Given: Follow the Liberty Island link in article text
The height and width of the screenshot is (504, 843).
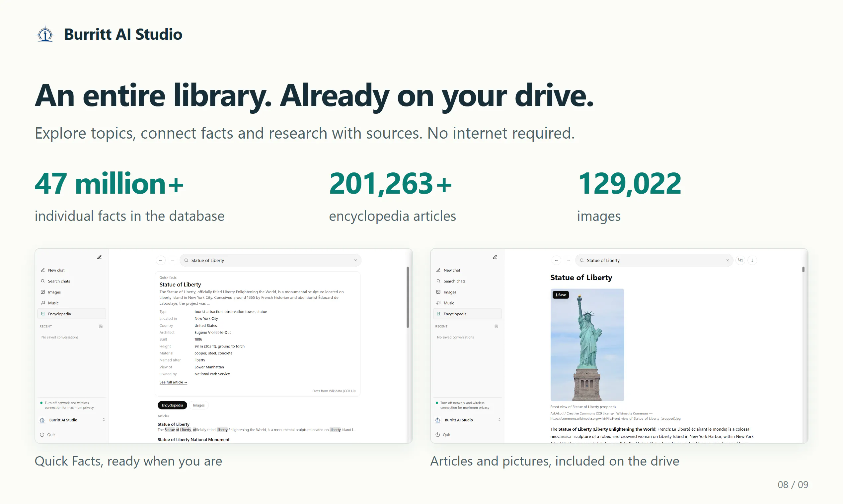Looking at the screenshot, I should pos(671,437).
